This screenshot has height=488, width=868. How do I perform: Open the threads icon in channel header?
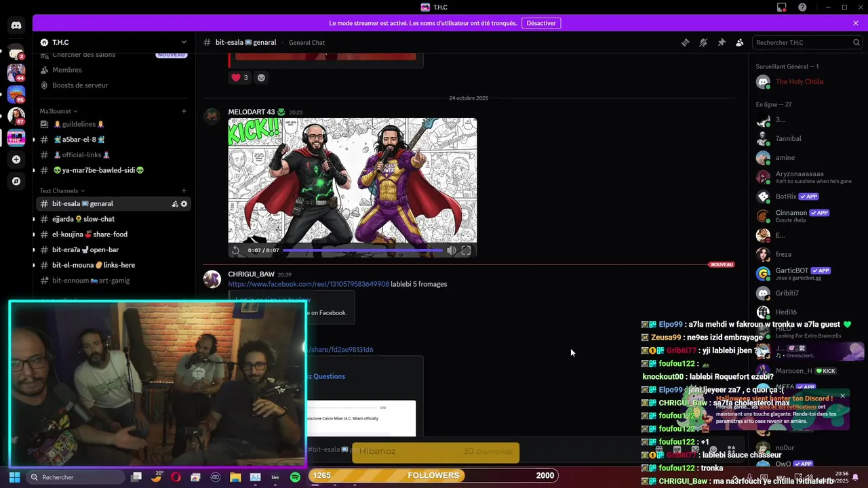[685, 42]
